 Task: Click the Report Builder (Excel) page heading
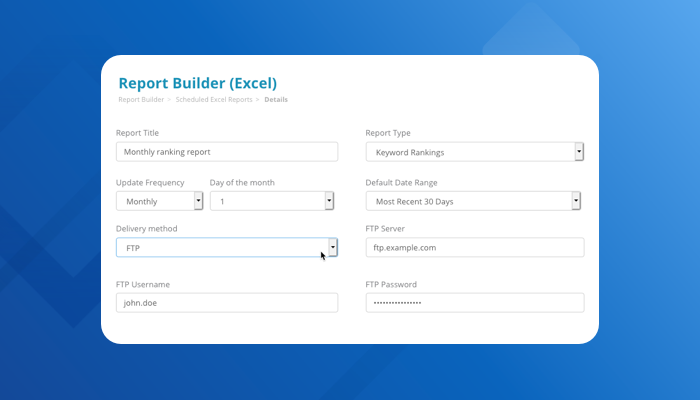tap(197, 83)
